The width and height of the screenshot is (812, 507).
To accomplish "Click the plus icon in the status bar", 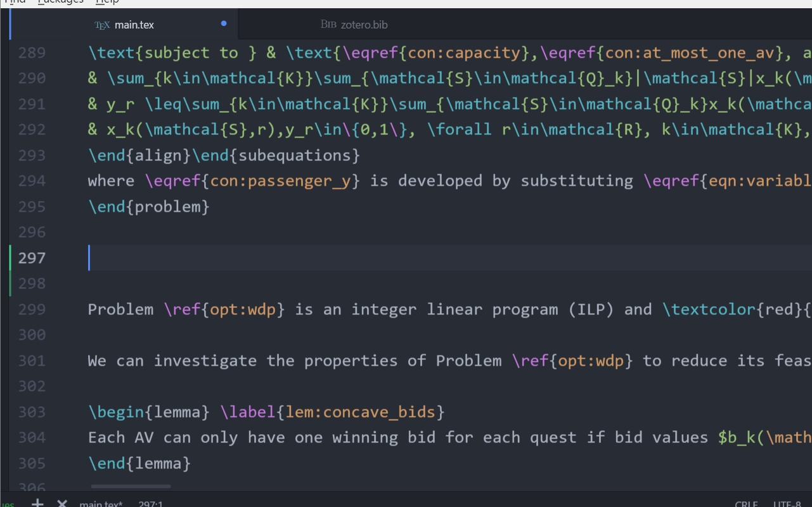I will [x=38, y=503].
